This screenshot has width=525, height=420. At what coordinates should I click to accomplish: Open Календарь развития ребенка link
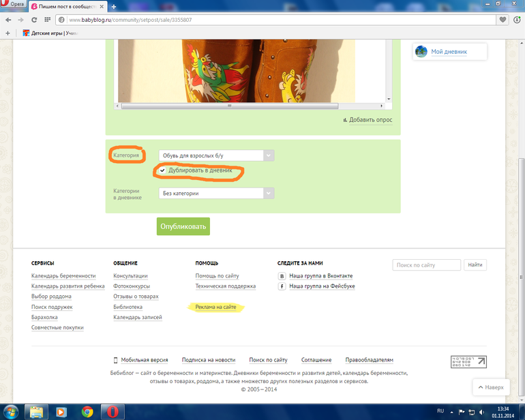coord(67,286)
